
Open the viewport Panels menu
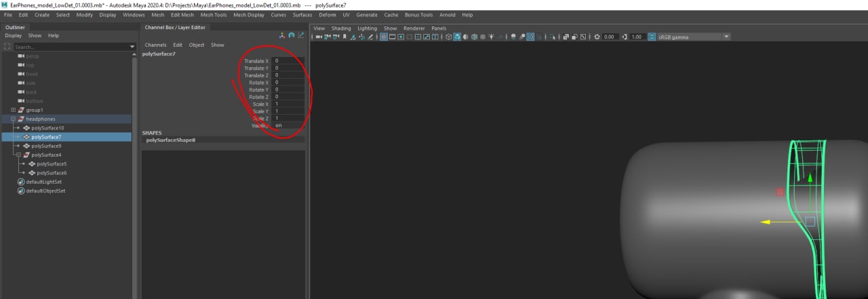pyautogui.click(x=439, y=28)
